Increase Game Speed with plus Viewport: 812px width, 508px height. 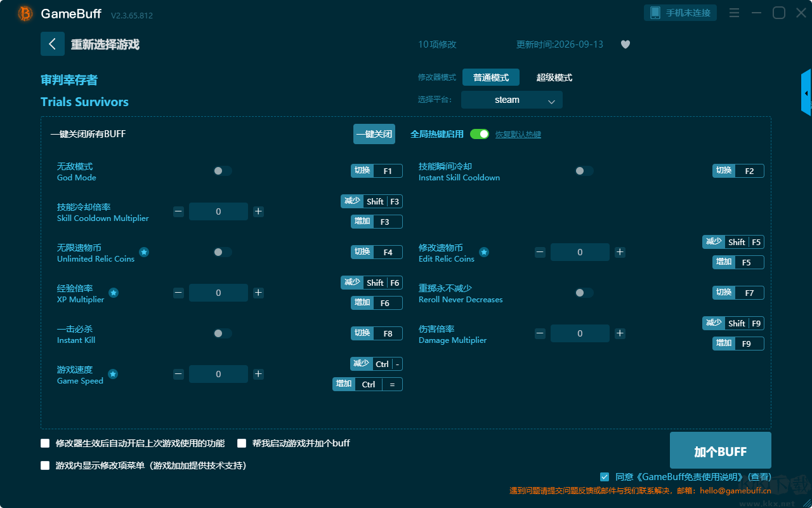click(258, 374)
